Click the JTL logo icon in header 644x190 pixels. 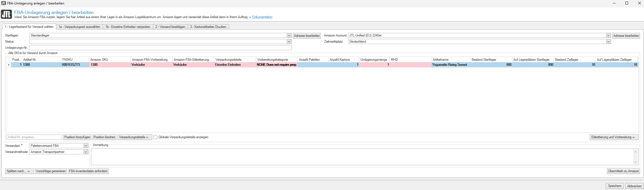tap(6, 14)
